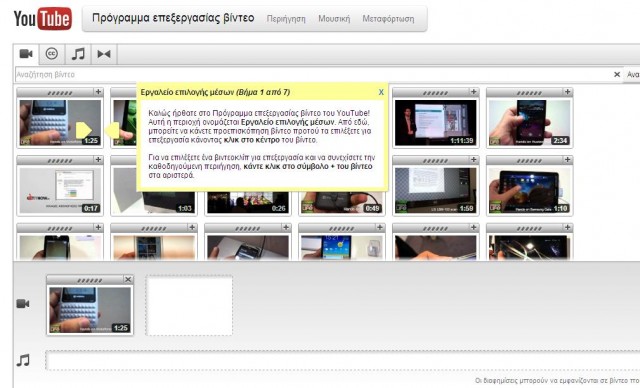
Task: Select the 1:25 clip in timeline
Action: 90,310
